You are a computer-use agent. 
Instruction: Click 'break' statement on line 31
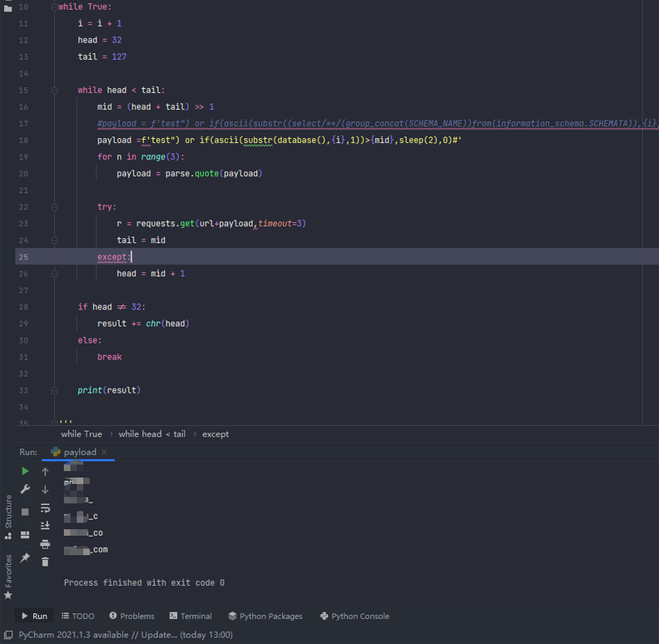[x=109, y=356]
